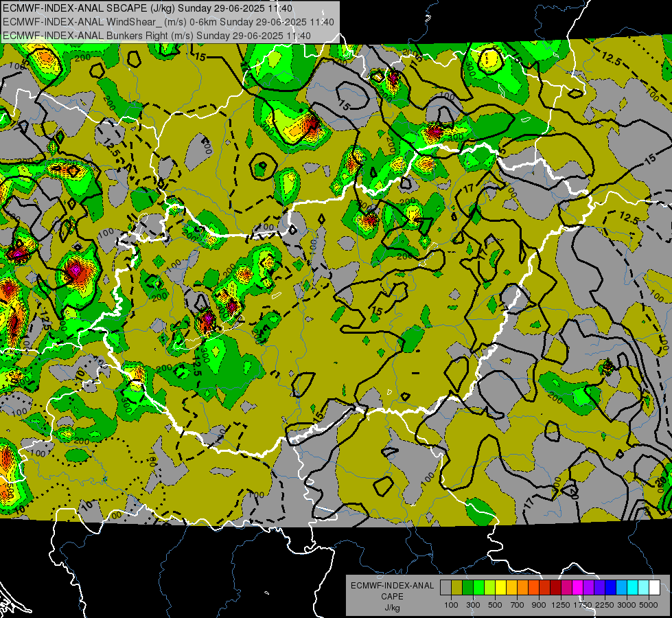Pick the white swatch at legend end
Screen dimensions: 672x618
coord(654,588)
